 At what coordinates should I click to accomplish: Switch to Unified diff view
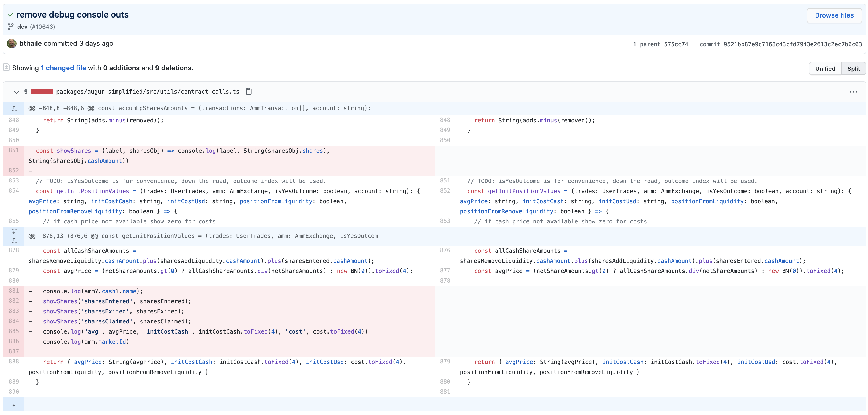click(x=825, y=69)
